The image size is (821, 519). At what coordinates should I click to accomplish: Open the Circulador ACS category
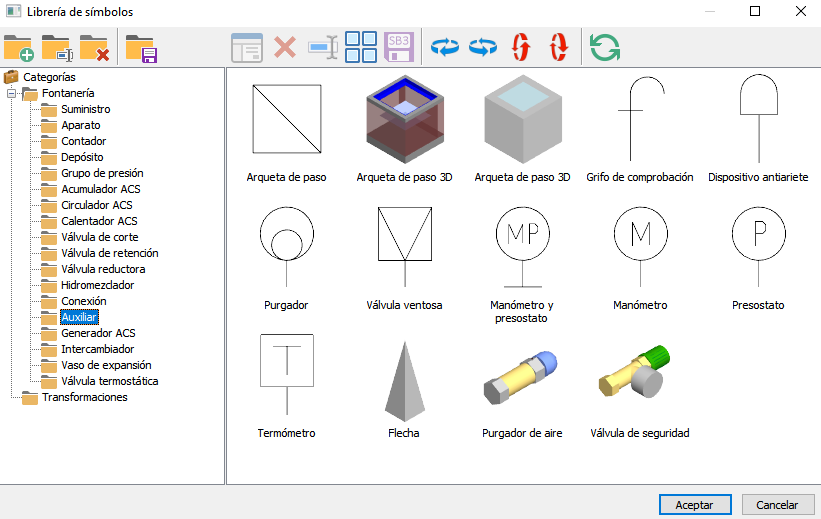tap(97, 205)
